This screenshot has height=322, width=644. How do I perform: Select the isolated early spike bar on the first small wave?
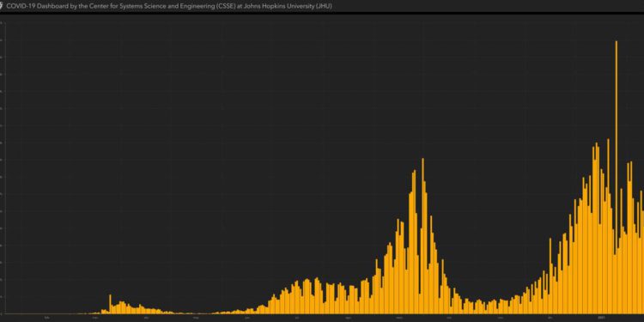coord(110,304)
